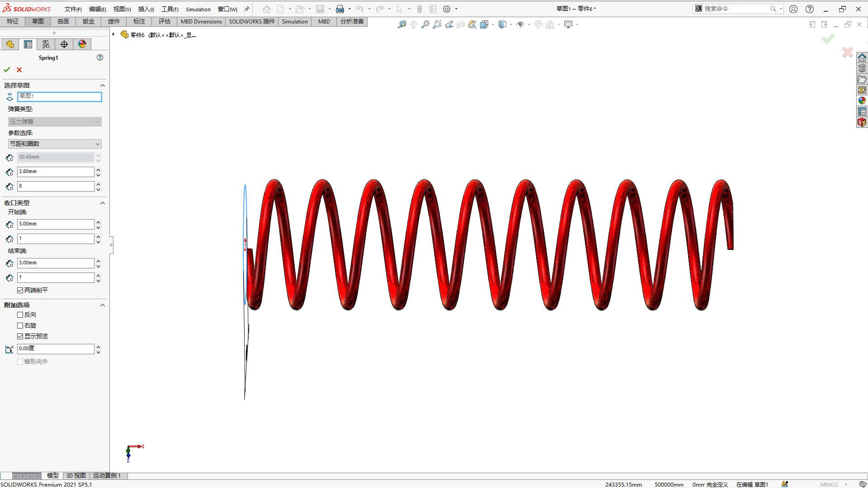The width and height of the screenshot is (868, 488).
Task: Open the Custom Properties task pane icon
Action: 862,112
